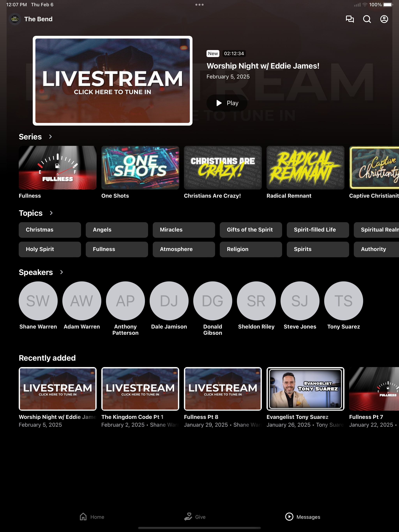Tap 'The Kingdom Code Pt 1' title text
The image size is (399, 532).
tap(132, 417)
